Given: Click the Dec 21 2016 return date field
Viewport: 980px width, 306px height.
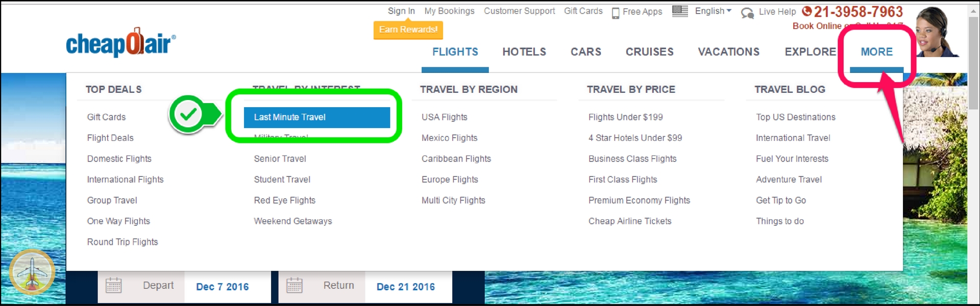Looking at the screenshot, I should pyautogui.click(x=406, y=287).
